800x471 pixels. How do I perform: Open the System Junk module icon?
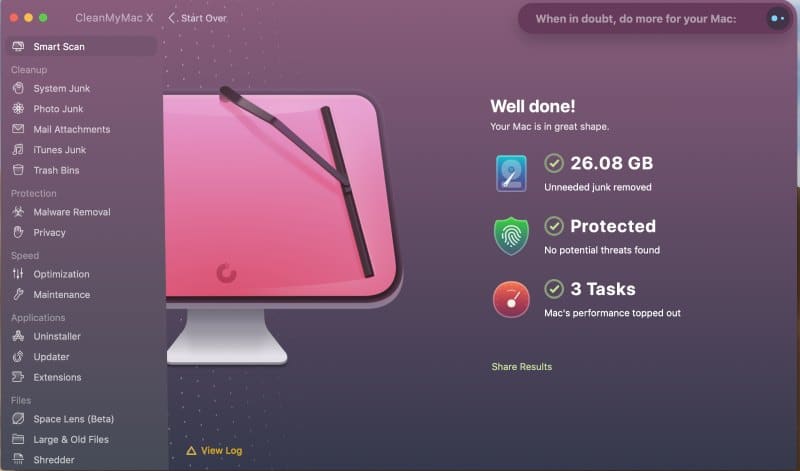[18, 88]
